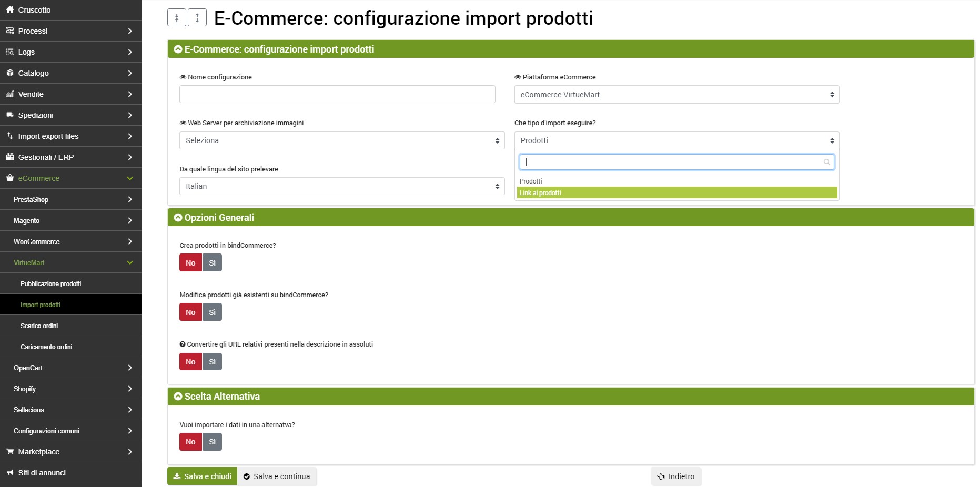Open the language dropdown showing Italian
The width and height of the screenshot is (980, 487).
(x=341, y=186)
